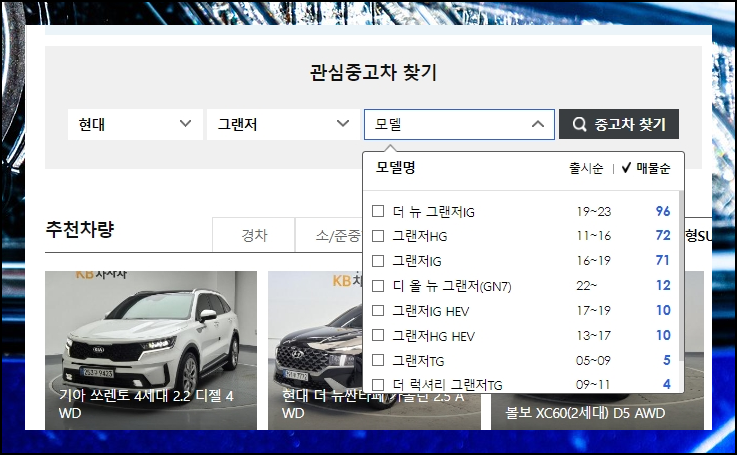Open the 기아 쏘렌토 4세대 car thumbnail

pos(151,350)
